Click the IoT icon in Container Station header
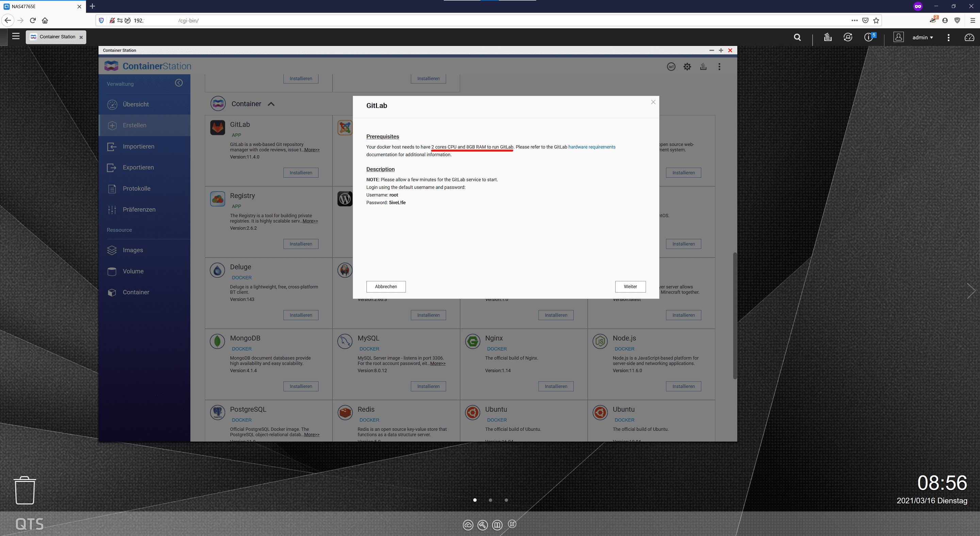The image size is (980, 536). (671, 67)
